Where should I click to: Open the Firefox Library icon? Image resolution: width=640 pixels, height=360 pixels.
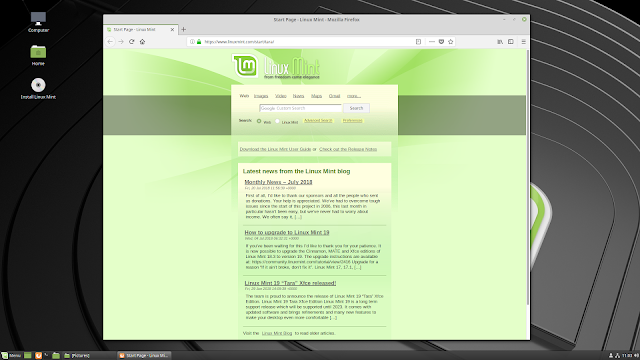[x=500, y=42]
